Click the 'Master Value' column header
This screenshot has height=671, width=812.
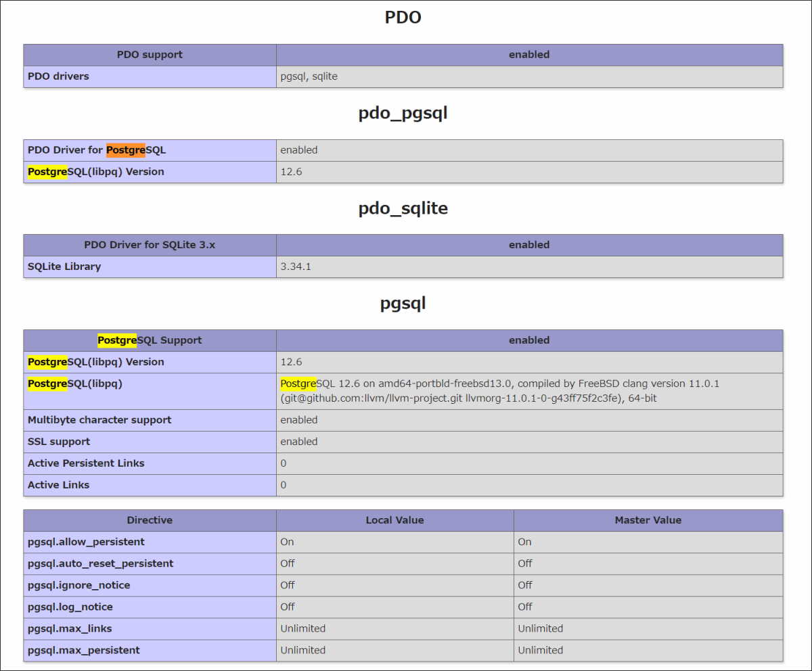pos(648,520)
